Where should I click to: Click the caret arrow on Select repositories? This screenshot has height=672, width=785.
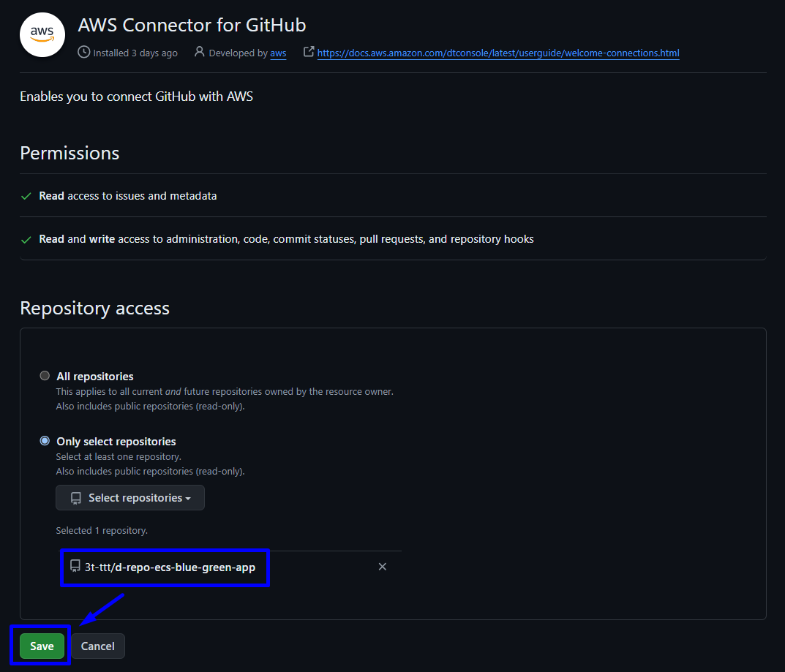[188, 499]
